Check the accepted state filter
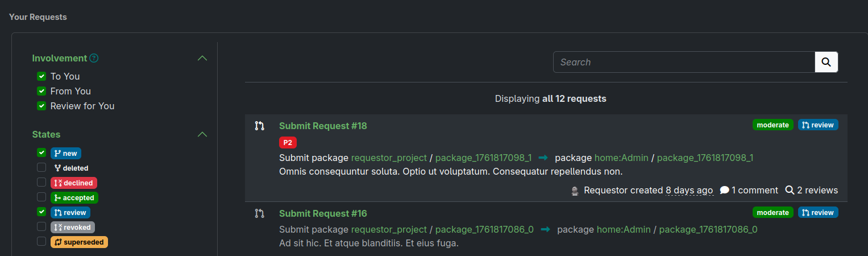868x256 pixels. tap(41, 197)
